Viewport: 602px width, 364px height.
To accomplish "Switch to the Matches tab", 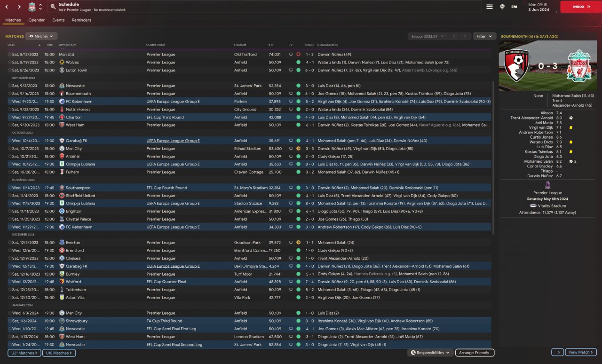I will (13, 20).
